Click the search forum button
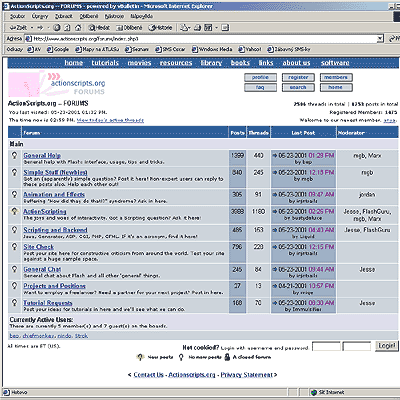Image resolution: width=400 pixels, height=400 pixels. click(298, 87)
